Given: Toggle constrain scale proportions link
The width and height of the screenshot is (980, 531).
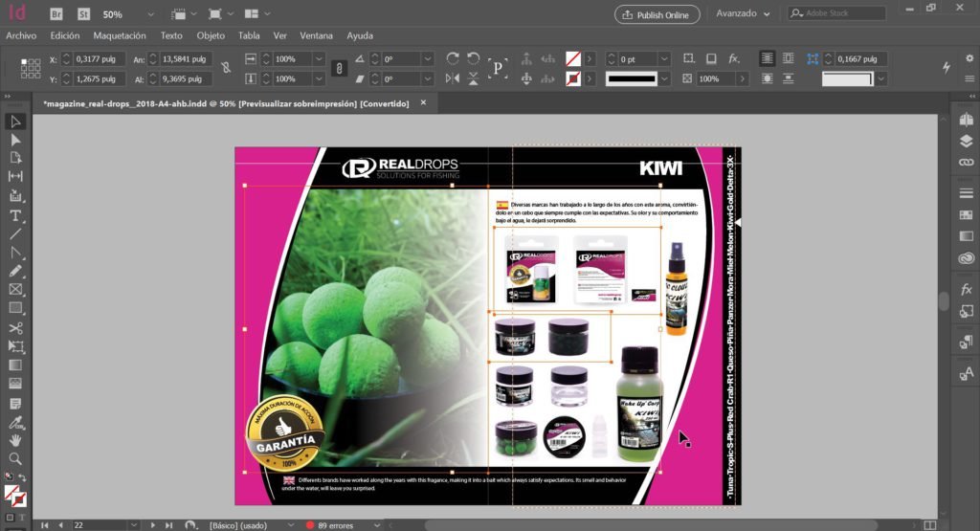Looking at the screenshot, I should pyautogui.click(x=340, y=68).
